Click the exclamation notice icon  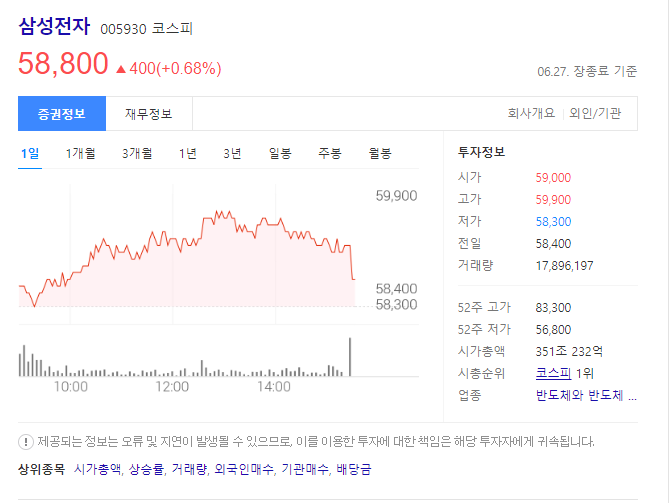26,441
